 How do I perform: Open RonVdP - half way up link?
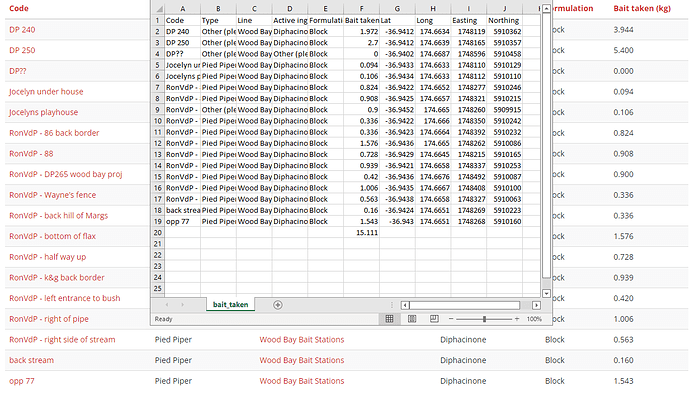pyautogui.click(x=48, y=257)
